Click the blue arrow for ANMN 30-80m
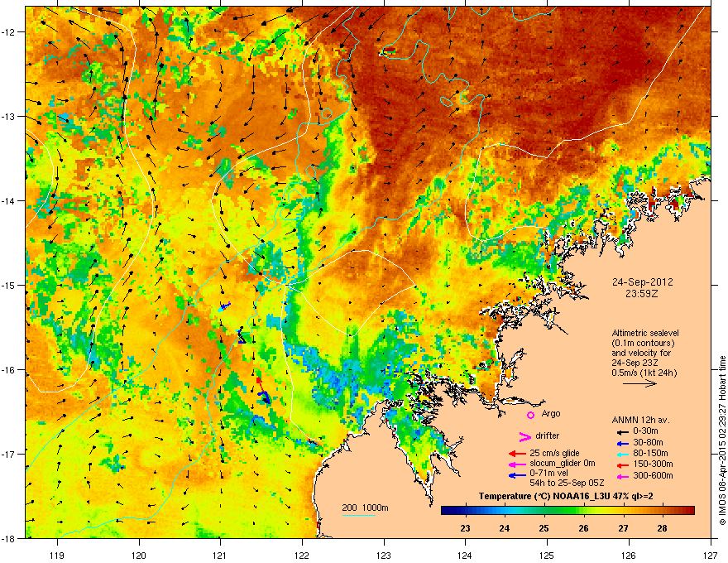The image size is (728, 563). click(x=623, y=443)
